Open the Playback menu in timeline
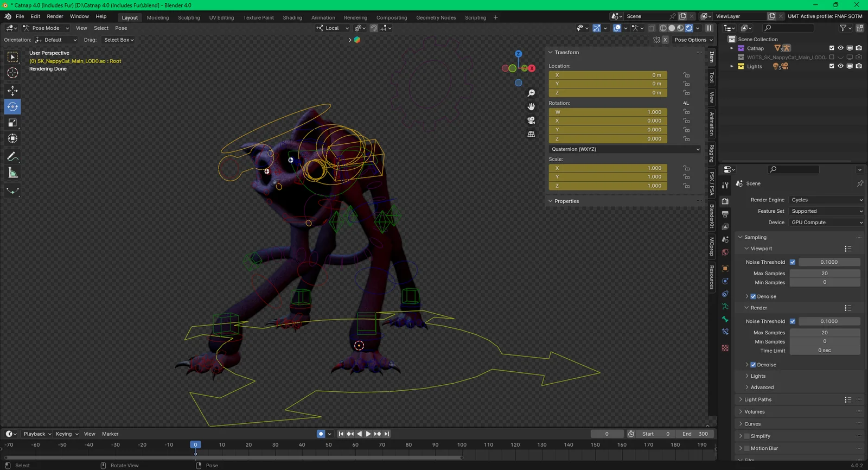The image size is (868, 470). coord(37,434)
